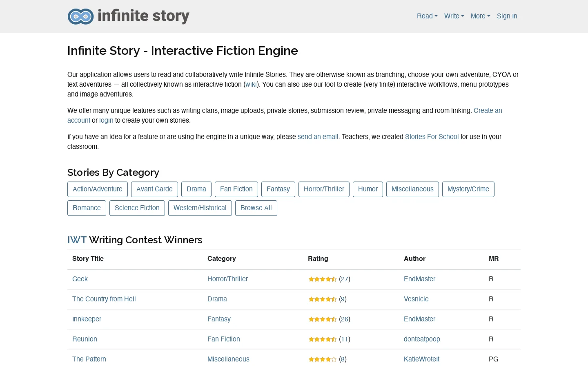Browse the Action/Adventure category

tap(98, 189)
